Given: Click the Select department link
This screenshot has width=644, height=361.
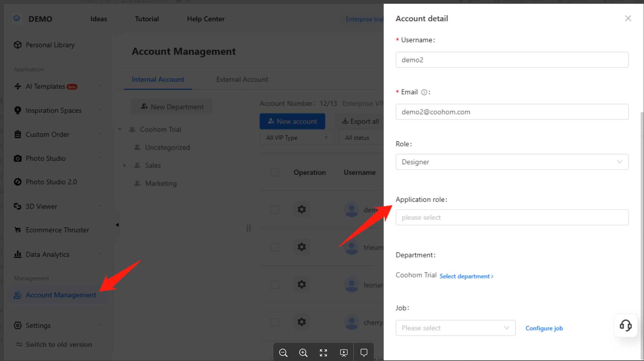Looking at the screenshot, I should tap(466, 276).
